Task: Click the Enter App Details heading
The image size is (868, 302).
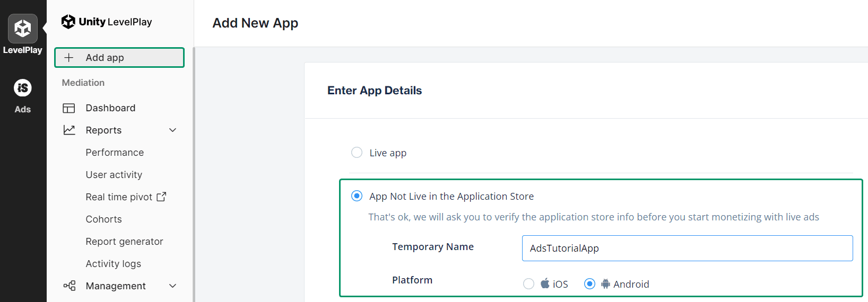Action: 375,91
